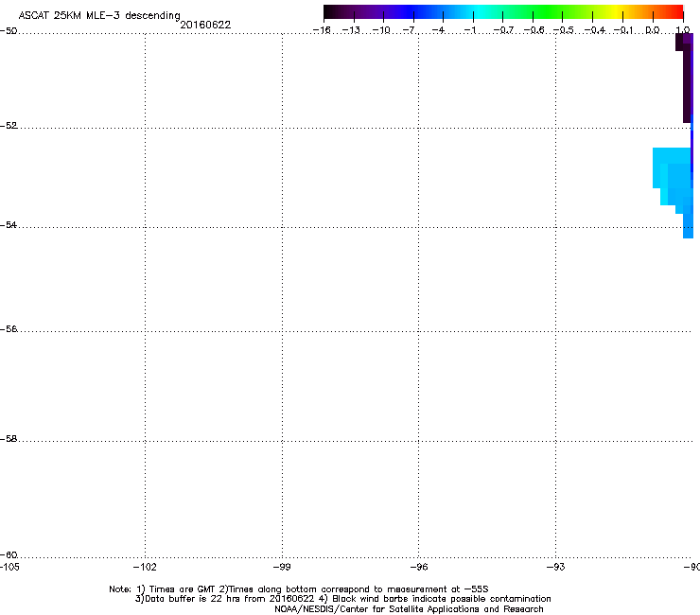The width and height of the screenshot is (700, 615).
Task: Click the -99 longitude axis label
Action: coord(282,567)
